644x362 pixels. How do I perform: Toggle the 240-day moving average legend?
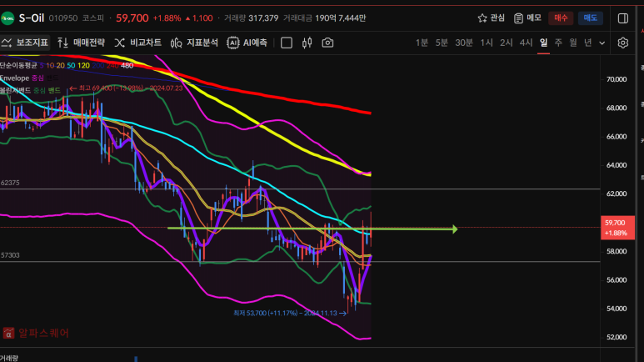click(x=112, y=66)
